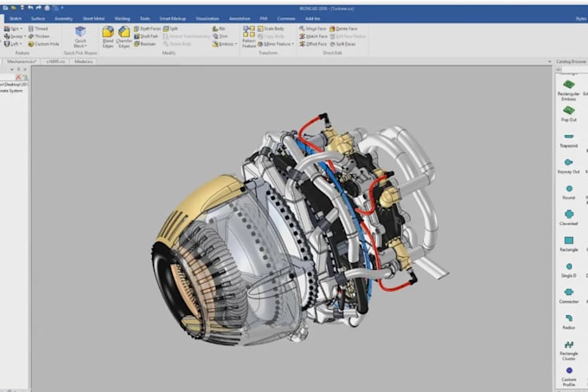Pick the Rectangle Cluster catalog shape
The image size is (588, 392).
click(x=568, y=350)
